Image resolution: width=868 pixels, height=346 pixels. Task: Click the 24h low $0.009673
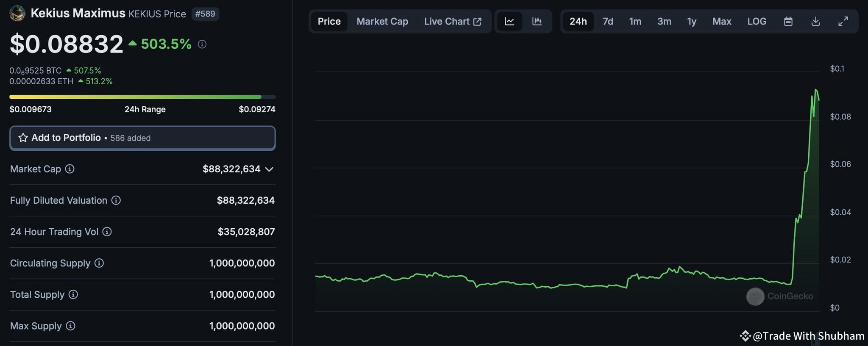coord(31,109)
